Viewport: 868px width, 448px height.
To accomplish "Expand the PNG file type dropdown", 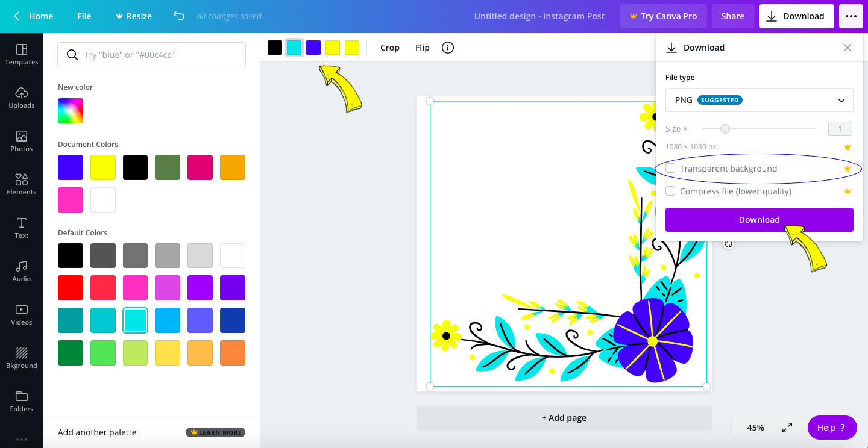I will 759,100.
